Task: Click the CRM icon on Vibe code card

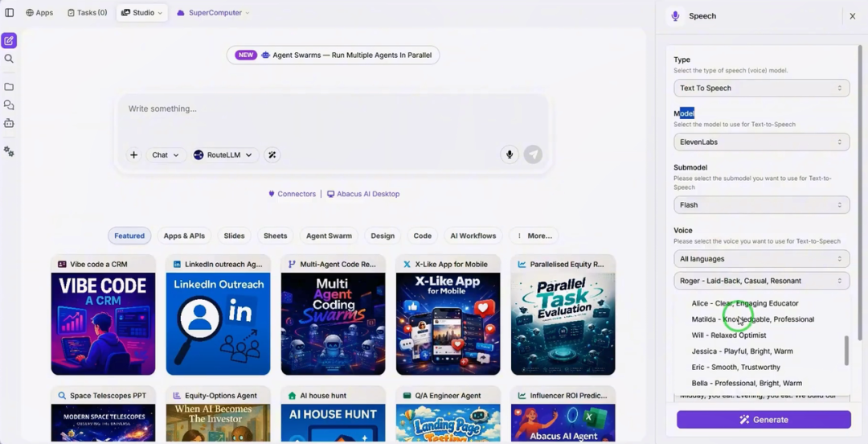Action: 62,265
